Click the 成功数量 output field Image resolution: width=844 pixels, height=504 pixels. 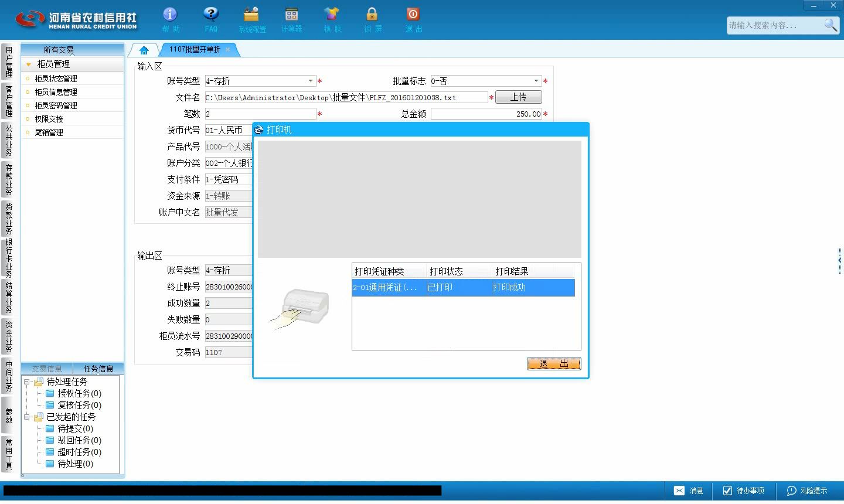pyautogui.click(x=229, y=303)
